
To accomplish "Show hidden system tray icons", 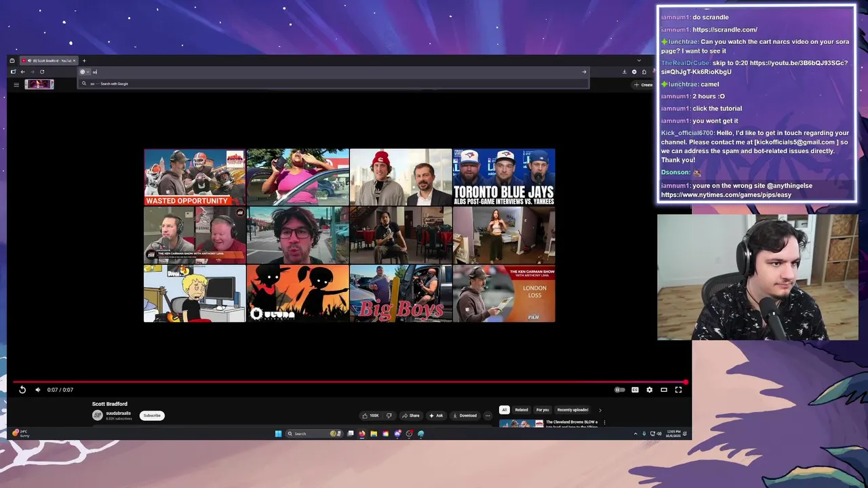I will point(635,434).
